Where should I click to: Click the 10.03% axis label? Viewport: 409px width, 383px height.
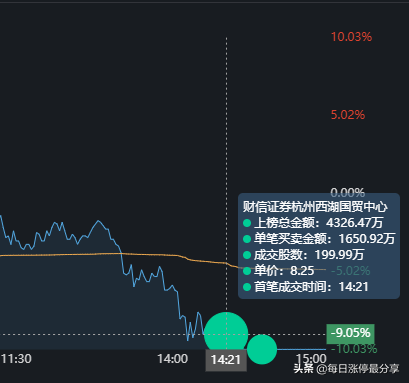[351, 37]
